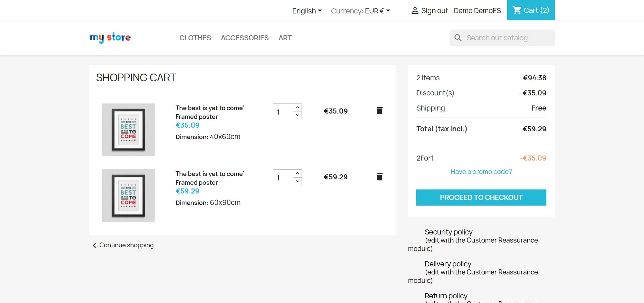Open the Clothes menu category
The height and width of the screenshot is (303, 644).
click(x=195, y=38)
